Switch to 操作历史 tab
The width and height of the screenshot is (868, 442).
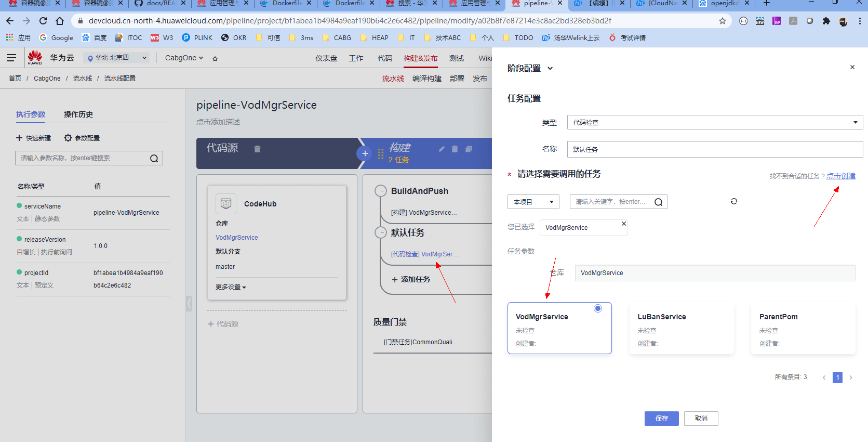tap(78, 114)
